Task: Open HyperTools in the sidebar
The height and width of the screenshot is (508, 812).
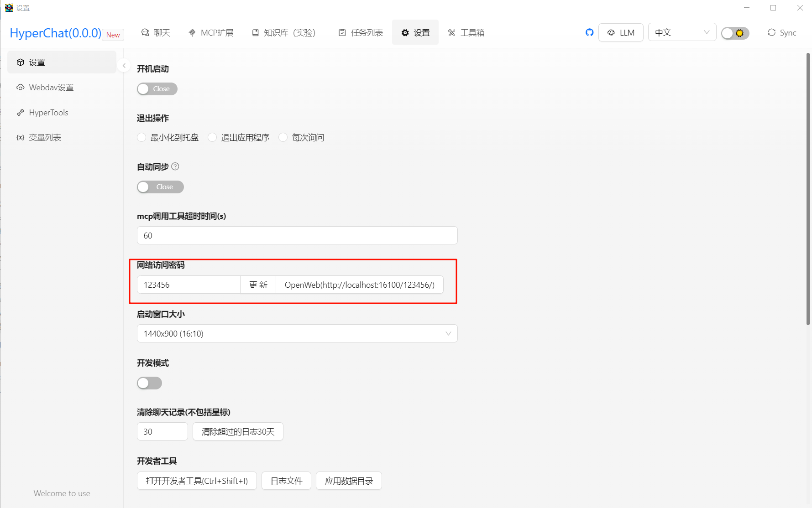Action: pos(62,113)
